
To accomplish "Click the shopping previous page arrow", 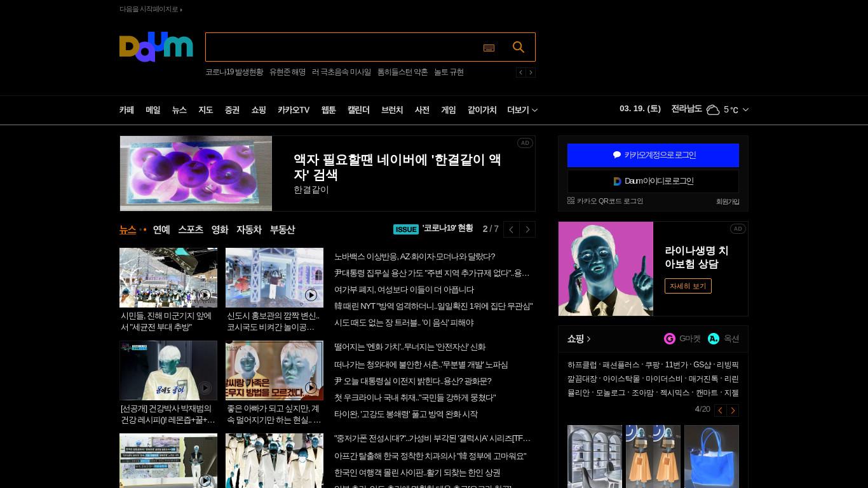I will [721, 410].
